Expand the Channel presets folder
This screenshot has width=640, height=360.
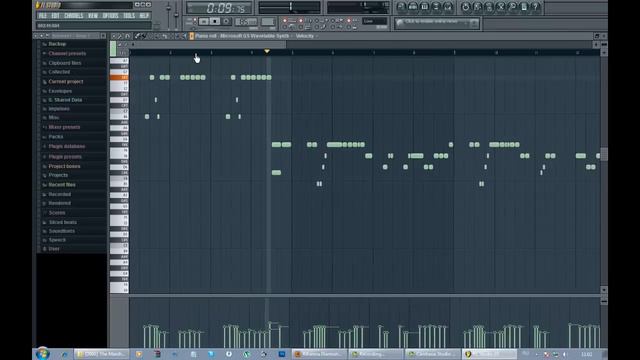[67, 53]
